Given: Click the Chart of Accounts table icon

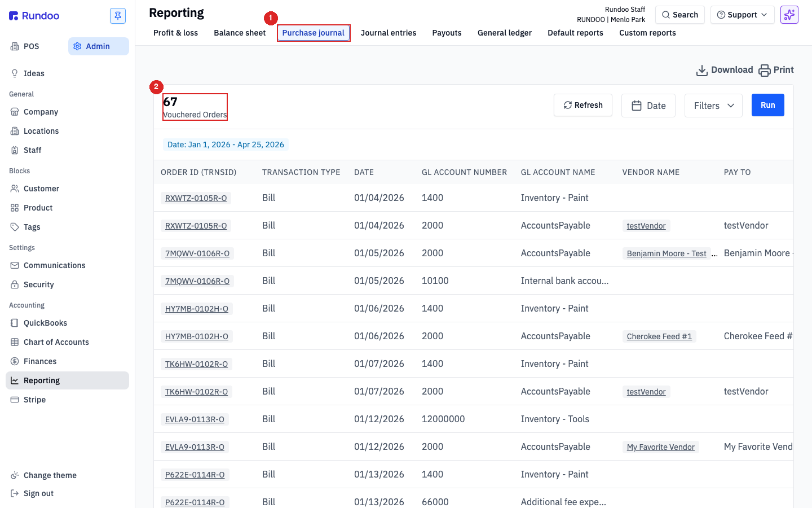Looking at the screenshot, I should coord(15,342).
